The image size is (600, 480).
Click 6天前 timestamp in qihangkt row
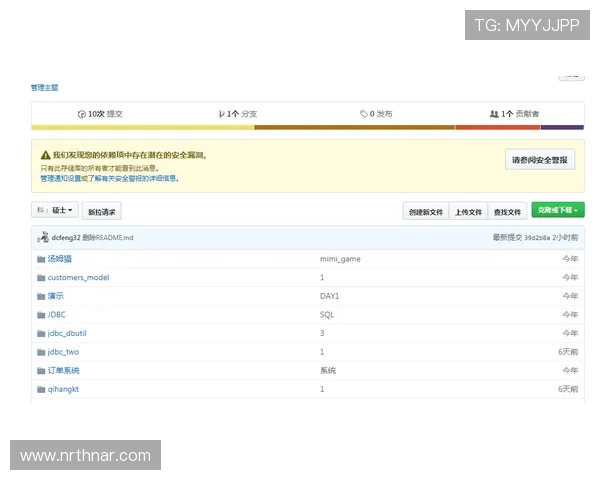(568, 390)
